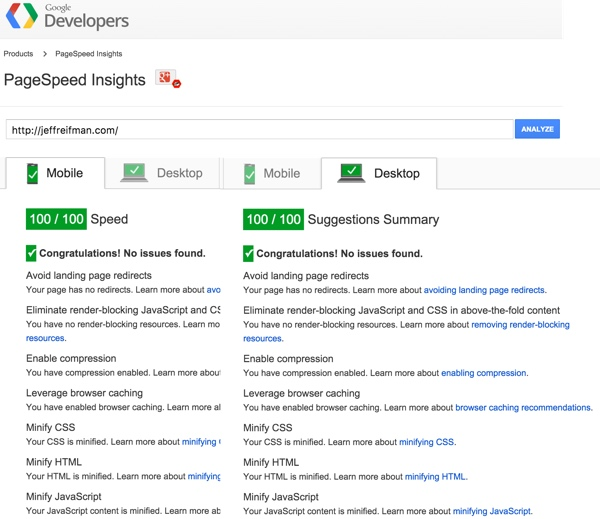Open the Products breadcrumb link
Viewport: 600px width, 519px height.
[18, 54]
